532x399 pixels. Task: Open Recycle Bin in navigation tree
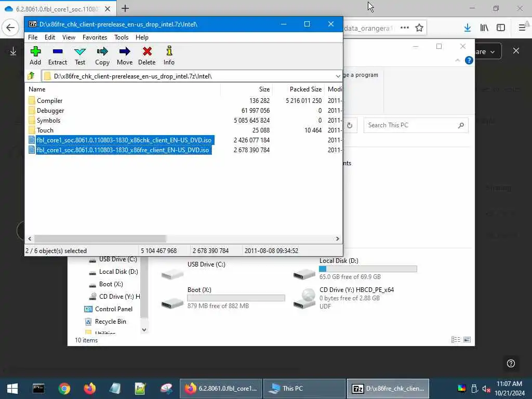click(x=105, y=322)
